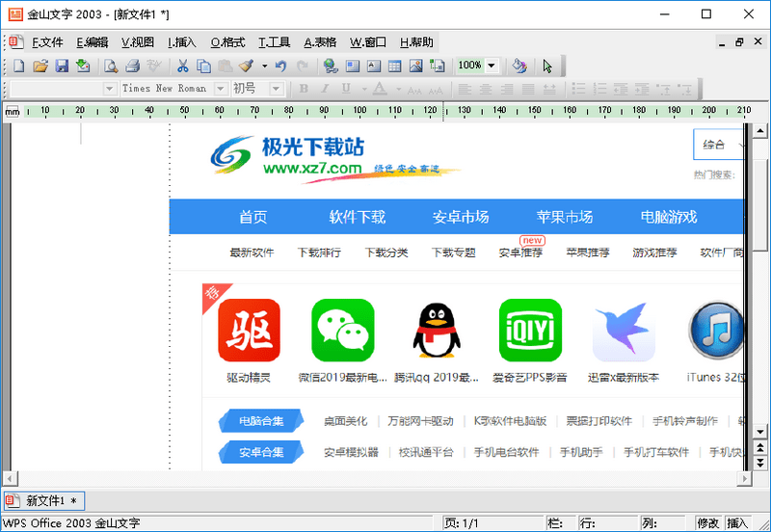Print the document with printer icon

132,66
